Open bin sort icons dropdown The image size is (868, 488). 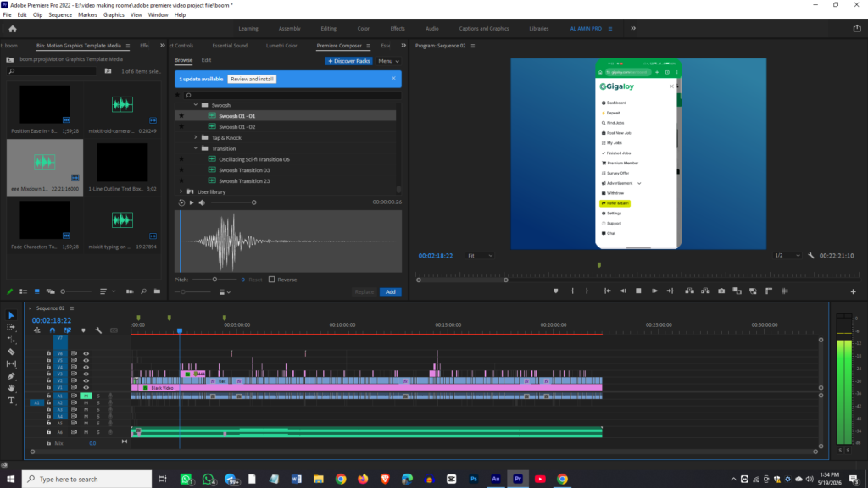[x=108, y=291]
